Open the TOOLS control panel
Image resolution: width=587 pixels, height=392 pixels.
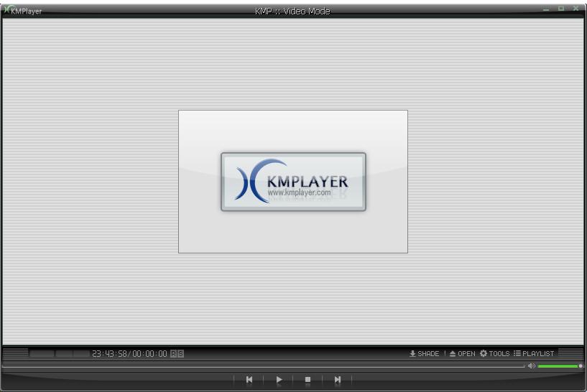click(494, 353)
